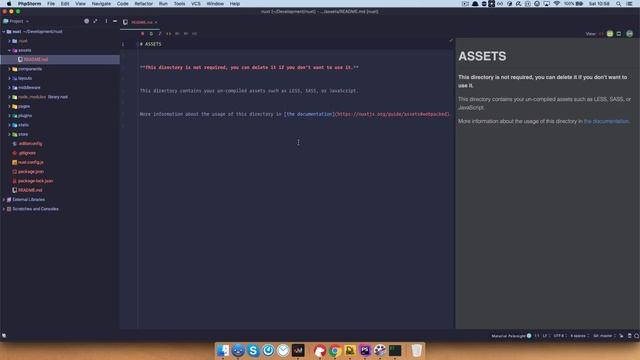Expand the plugins folder

pos(9,116)
